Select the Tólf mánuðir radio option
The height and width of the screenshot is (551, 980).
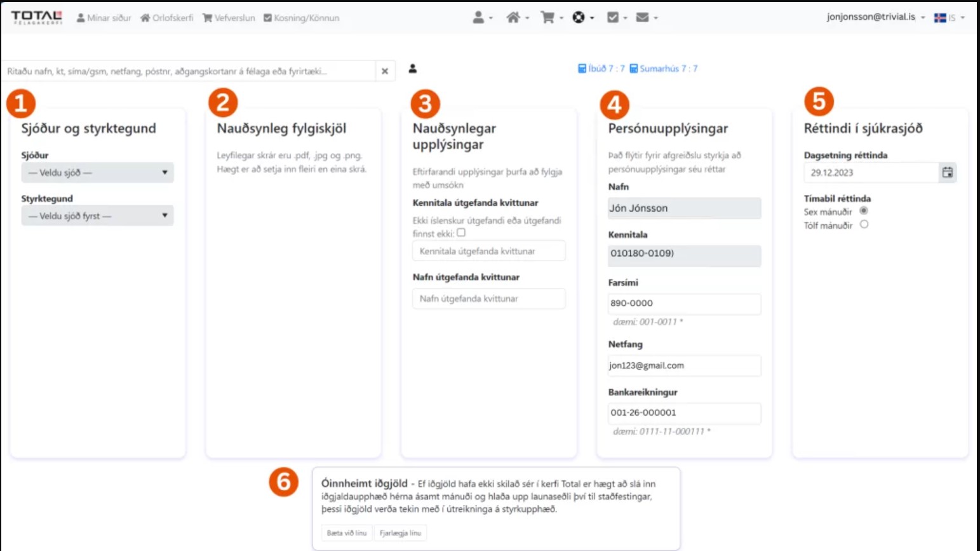[x=864, y=224]
